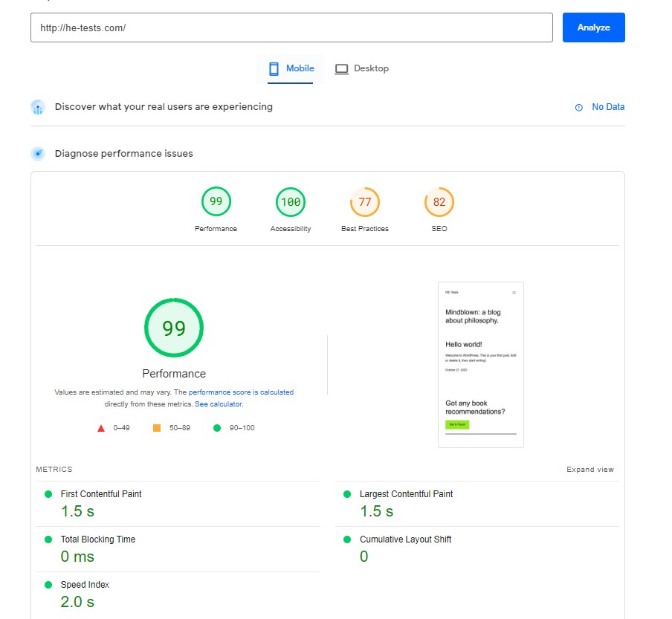Open the See calculator link
The height and width of the screenshot is (619, 672).
pyautogui.click(x=219, y=404)
